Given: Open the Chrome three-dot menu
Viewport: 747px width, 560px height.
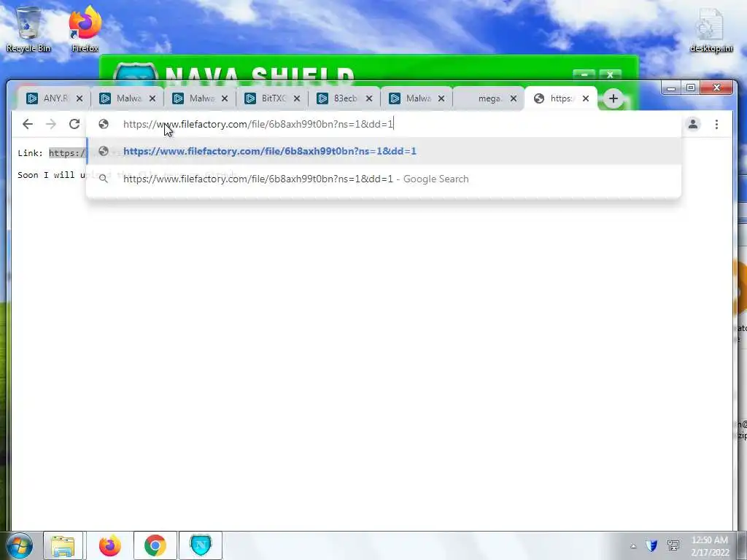Looking at the screenshot, I should [716, 124].
